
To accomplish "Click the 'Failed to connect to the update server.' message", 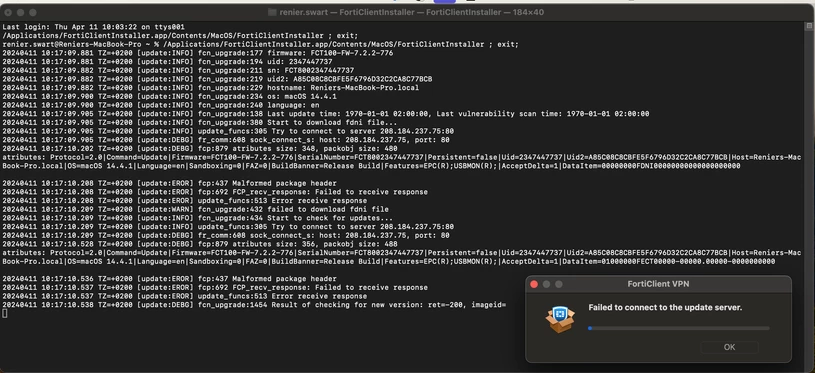I will (x=665, y=308).
